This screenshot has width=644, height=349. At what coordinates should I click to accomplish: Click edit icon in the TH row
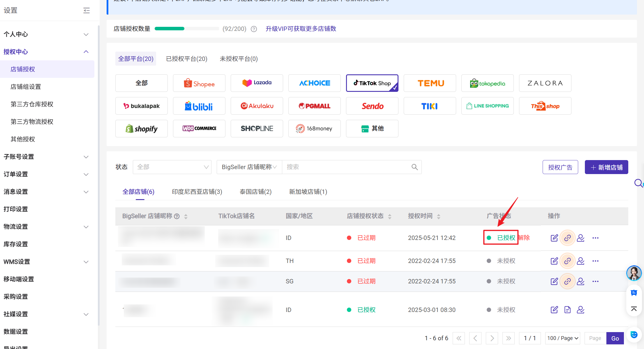[x=554, y=261]
